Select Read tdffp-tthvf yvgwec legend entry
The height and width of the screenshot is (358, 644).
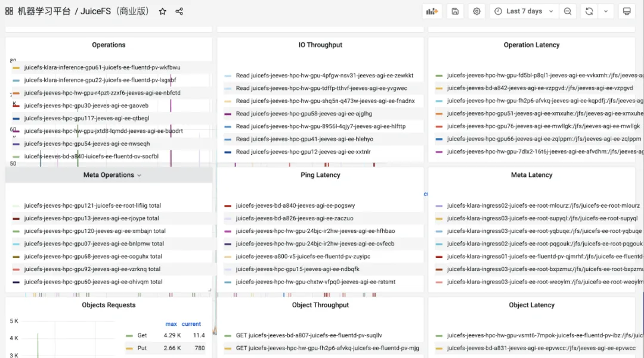321,88
